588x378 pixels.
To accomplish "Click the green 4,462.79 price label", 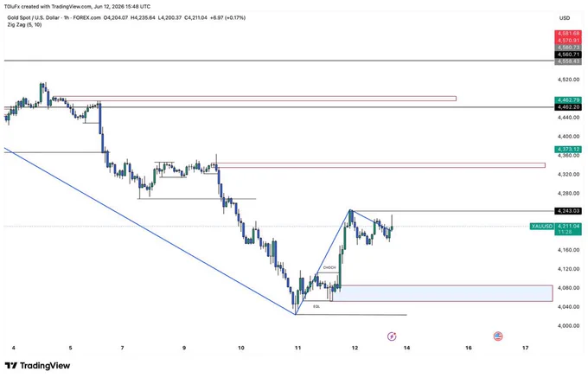I will pos(568,100).
